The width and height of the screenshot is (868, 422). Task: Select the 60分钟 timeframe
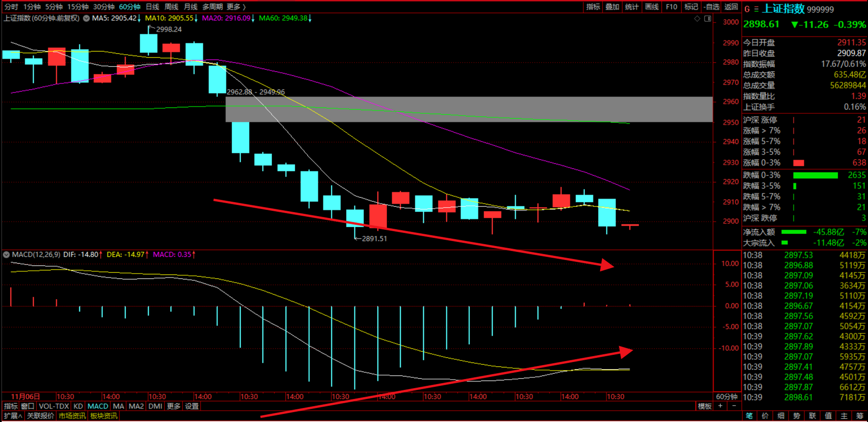[x=130, y=7]
